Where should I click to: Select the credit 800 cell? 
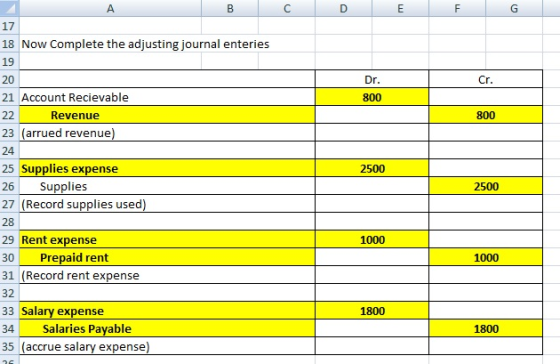pos(485,115)
